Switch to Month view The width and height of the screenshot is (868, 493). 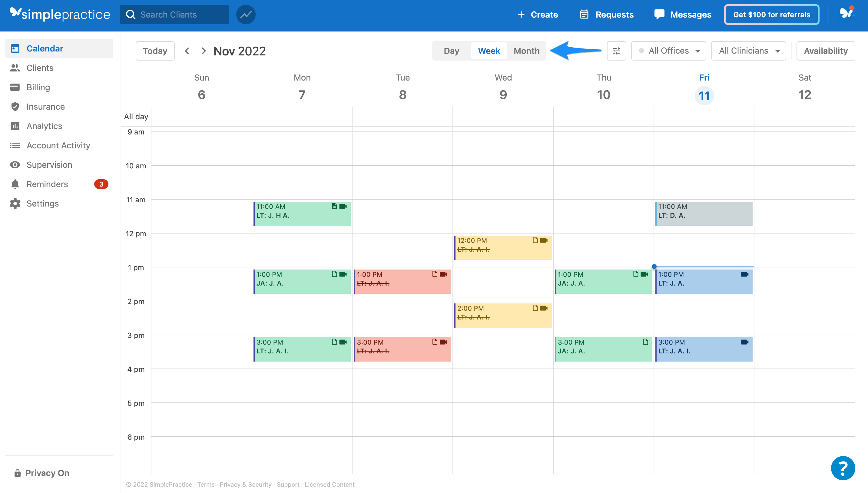(x=527, y=51)
